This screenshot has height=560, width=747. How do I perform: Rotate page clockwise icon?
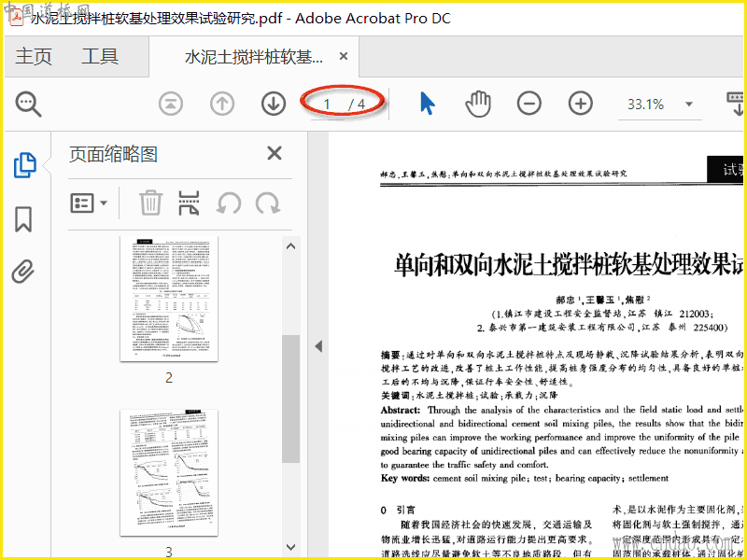pos(267,203)
